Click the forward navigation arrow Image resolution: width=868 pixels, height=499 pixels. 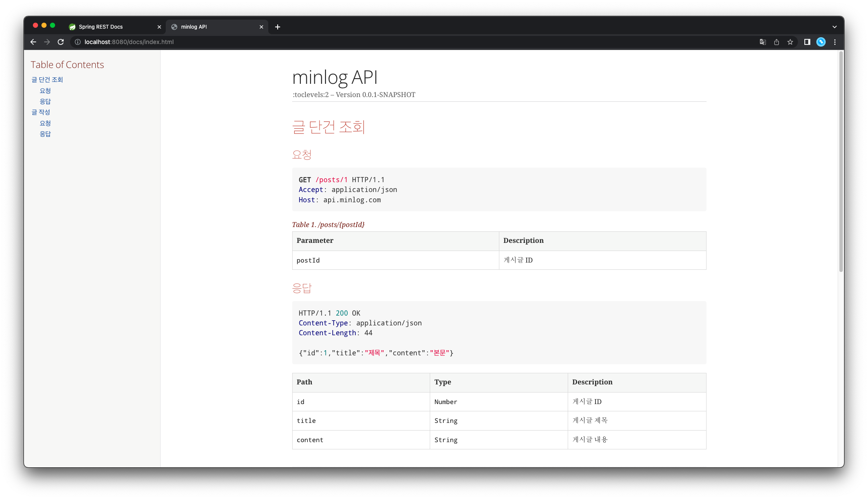[x=47, y=42]
